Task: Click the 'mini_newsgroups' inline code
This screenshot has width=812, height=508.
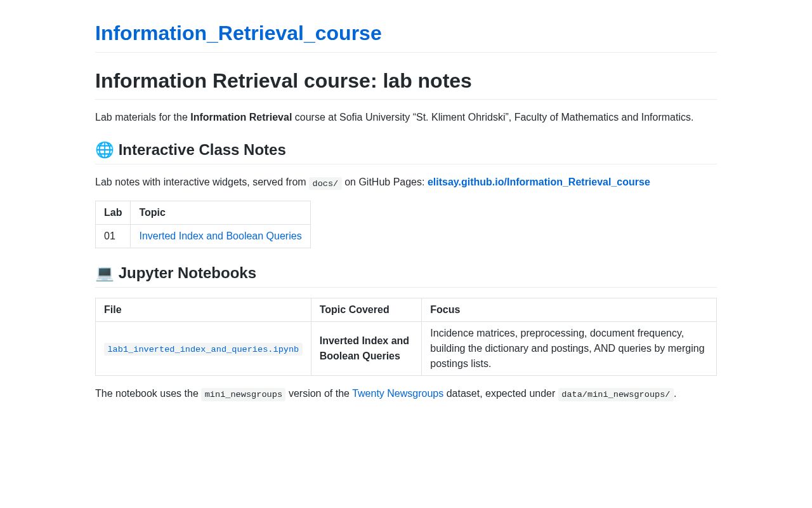Action: (x=244, y=395)
